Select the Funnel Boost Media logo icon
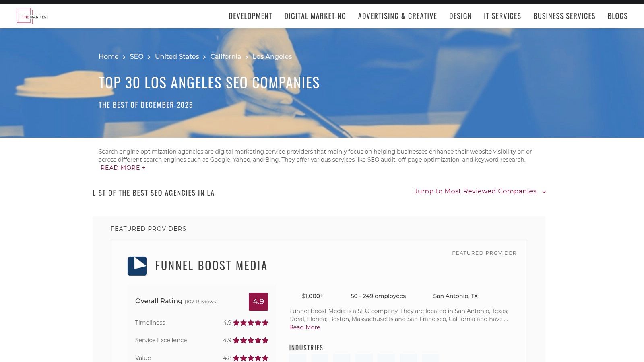This screenshot has height=362, width=644. [137, 265]
